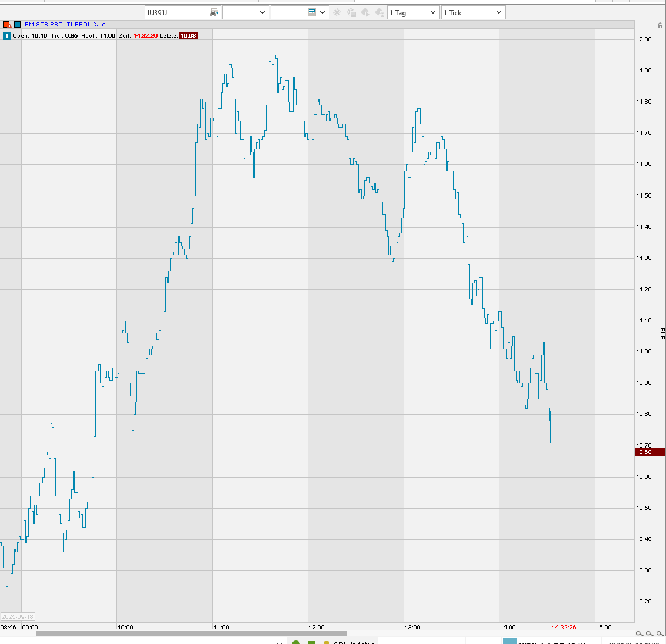The width and height of the screenshot is (666, 644).
Task: Click the 14:32:26 time marker on the axis
Action: [564, 627]
